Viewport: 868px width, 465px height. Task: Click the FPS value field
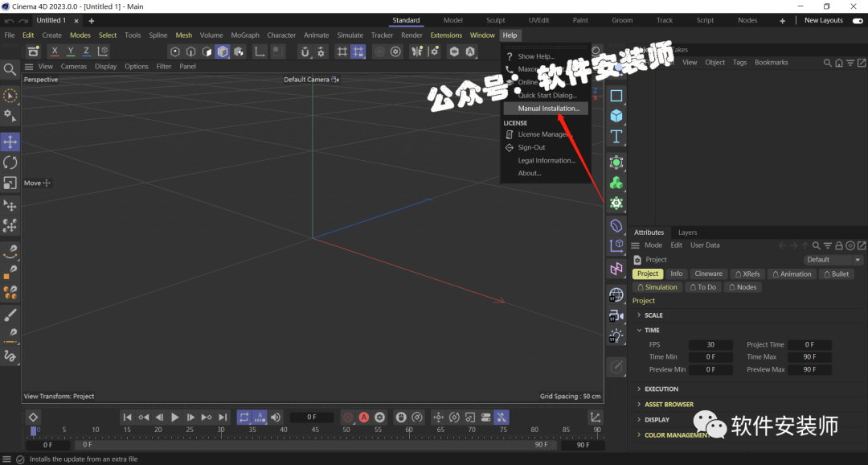[x=710, y=345]
